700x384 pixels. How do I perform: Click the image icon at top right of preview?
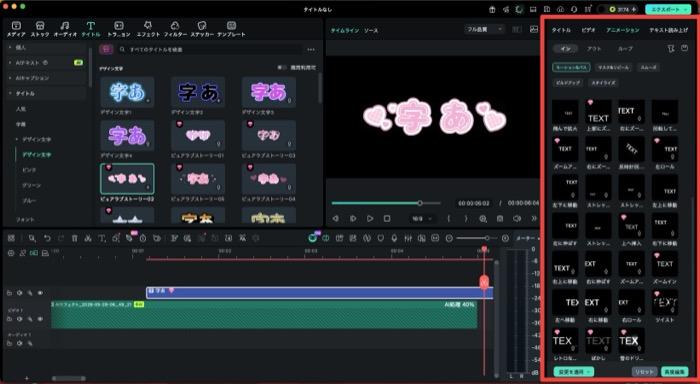coord(533,29)
